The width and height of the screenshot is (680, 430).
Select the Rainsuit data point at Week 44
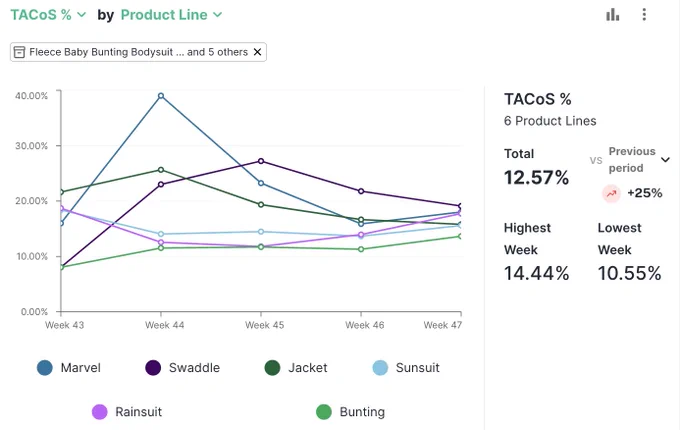coord(161,243)
